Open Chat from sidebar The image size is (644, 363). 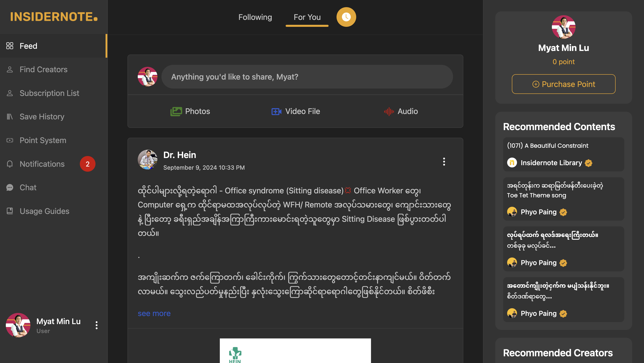(x=53, y=188)
